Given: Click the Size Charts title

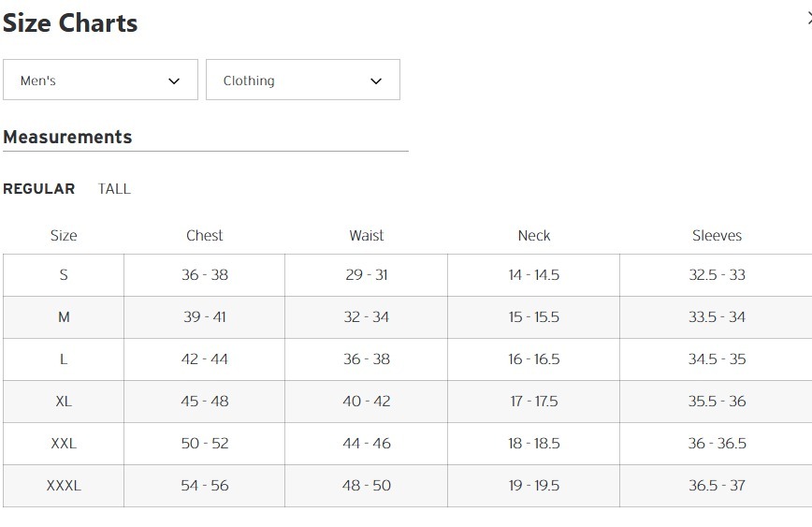Looking at the screenshot, I should tap(70, 23).
